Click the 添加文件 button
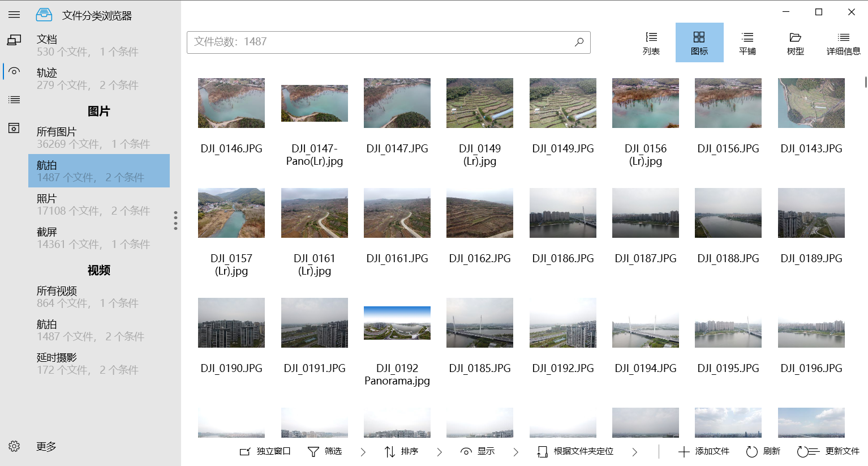This screenshot has width=868, height=466. click(704, 451)
